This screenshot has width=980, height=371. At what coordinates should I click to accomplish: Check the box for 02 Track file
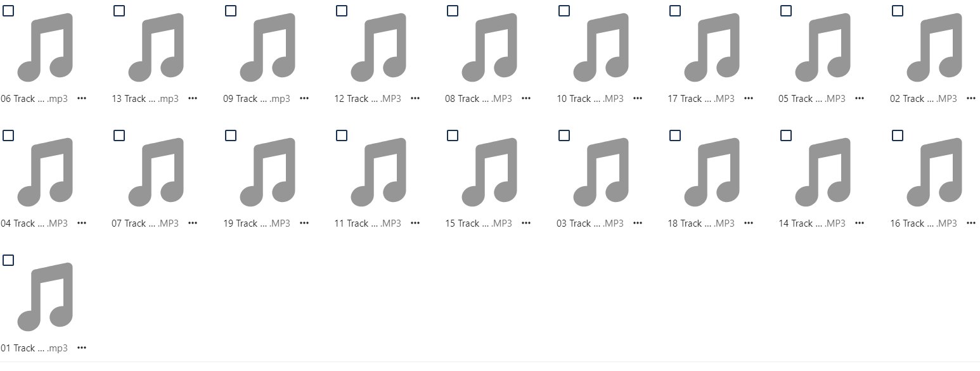point(898,11)
